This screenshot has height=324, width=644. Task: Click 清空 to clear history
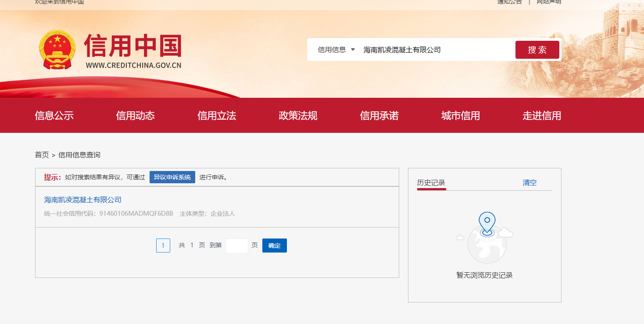(530, 183)
